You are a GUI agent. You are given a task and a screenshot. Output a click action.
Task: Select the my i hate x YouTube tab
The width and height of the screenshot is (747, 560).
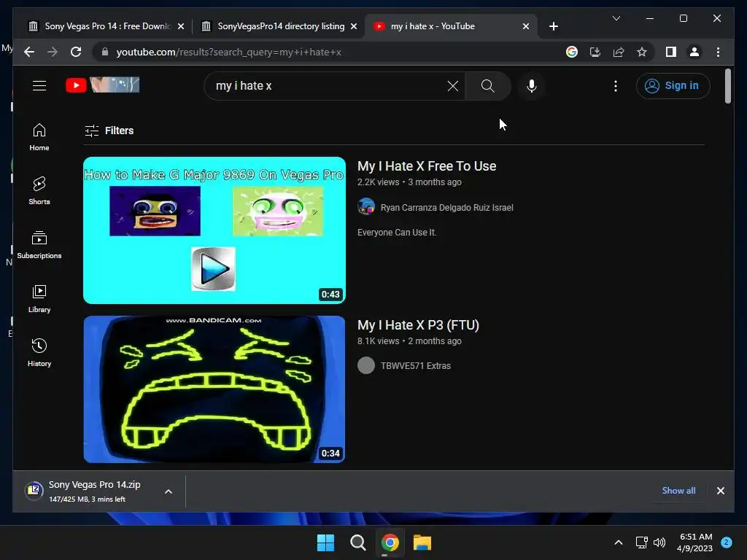coord(451,26)
